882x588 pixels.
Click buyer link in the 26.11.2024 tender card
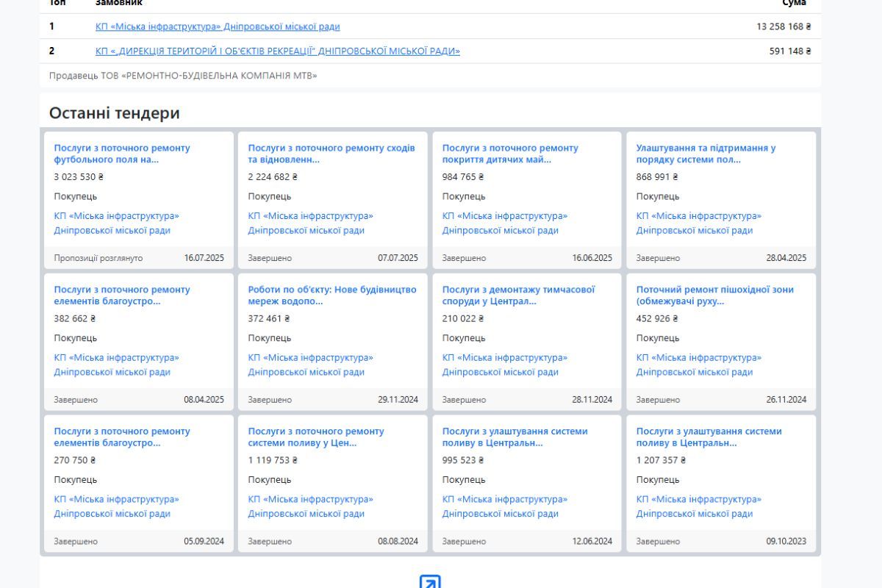click(x=698, y=365)
